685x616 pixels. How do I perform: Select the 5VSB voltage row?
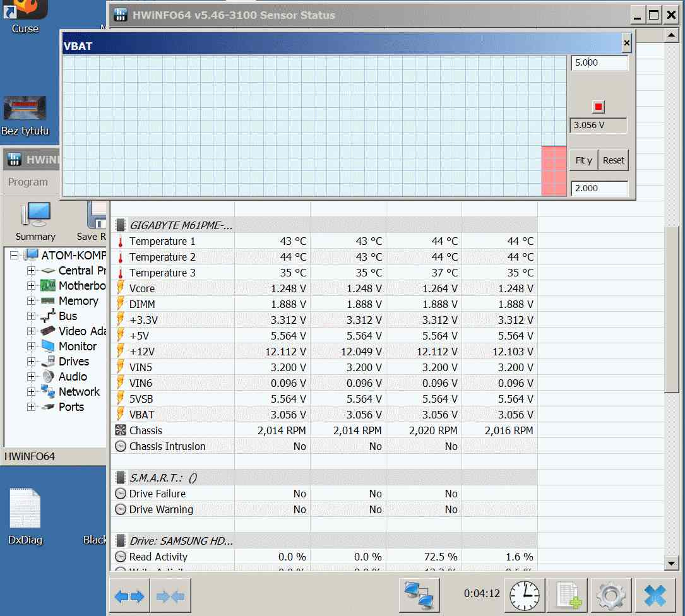click(324, 399)
